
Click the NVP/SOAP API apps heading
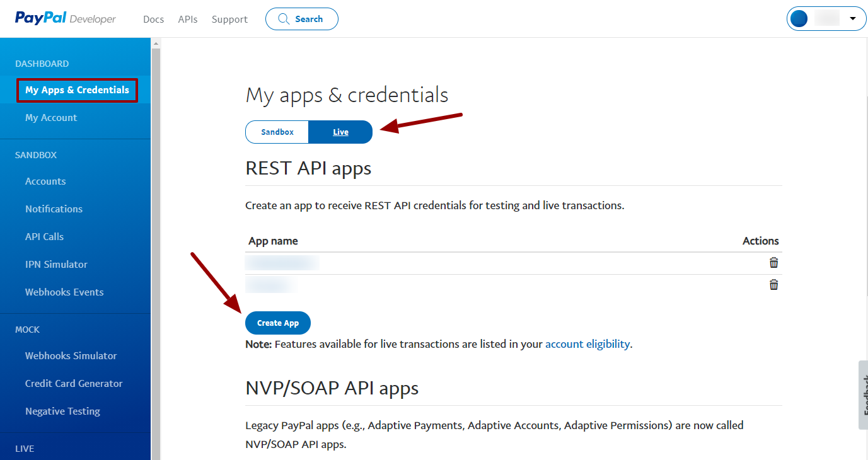point(332,388)
